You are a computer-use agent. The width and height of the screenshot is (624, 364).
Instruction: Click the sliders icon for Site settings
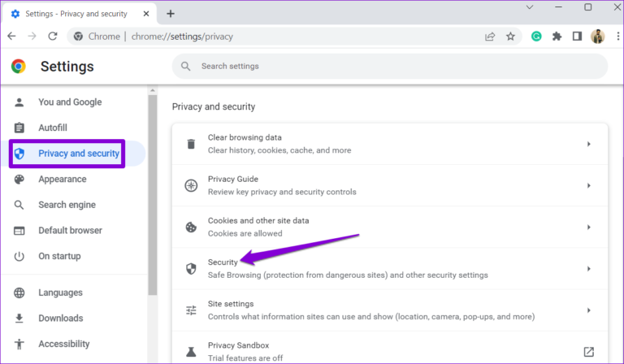pyautogui.click(x=191, y=310)
